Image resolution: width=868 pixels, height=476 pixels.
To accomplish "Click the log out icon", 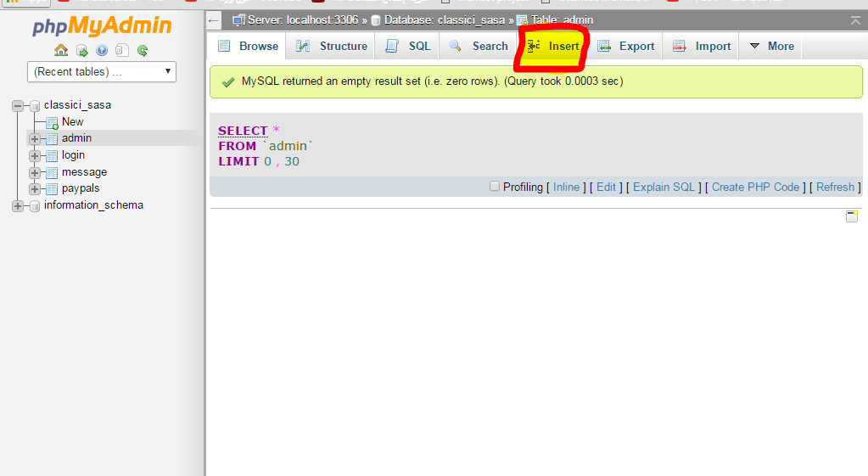I will point(82,51).
